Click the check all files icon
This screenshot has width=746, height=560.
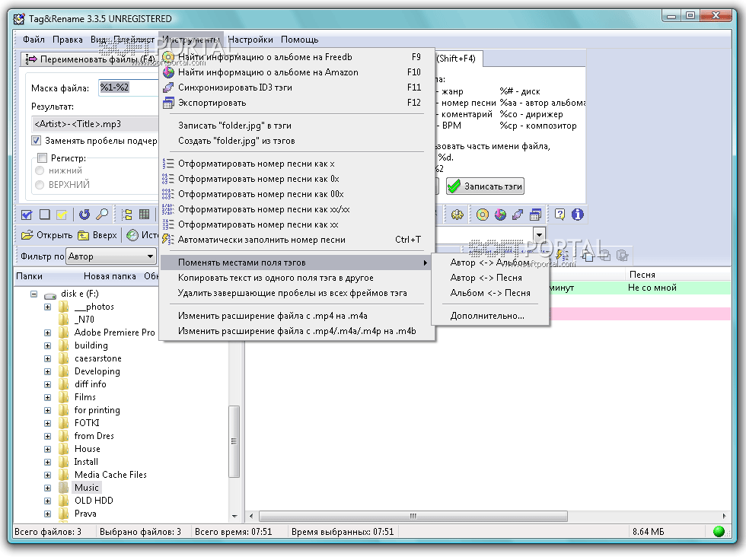click(27, 215)
